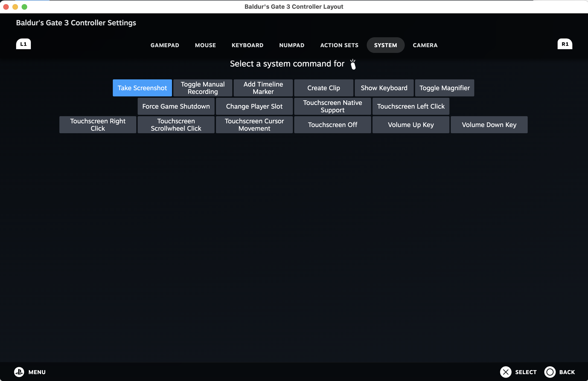Image resolution: width=588 pixels, height=381 pixels.
Task: Click the PlayStation logo Menu icon
Action: (19, 372)
